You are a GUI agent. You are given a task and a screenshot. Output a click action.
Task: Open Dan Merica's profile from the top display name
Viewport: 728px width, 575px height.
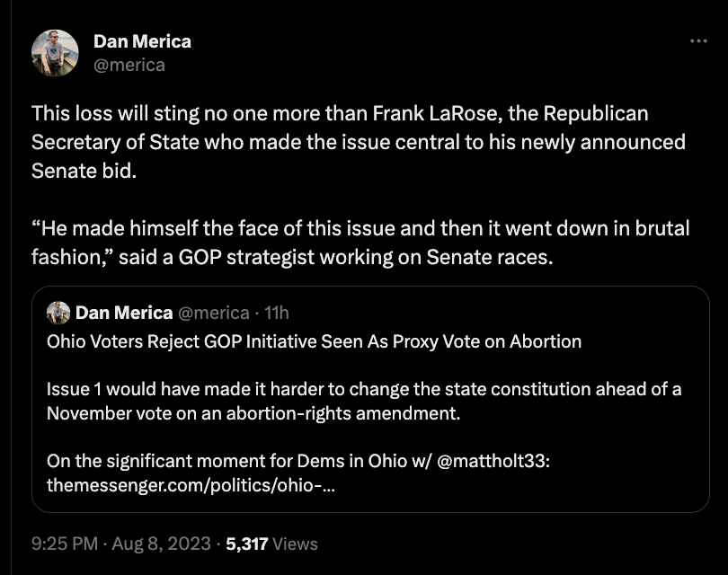pos(142,41)
